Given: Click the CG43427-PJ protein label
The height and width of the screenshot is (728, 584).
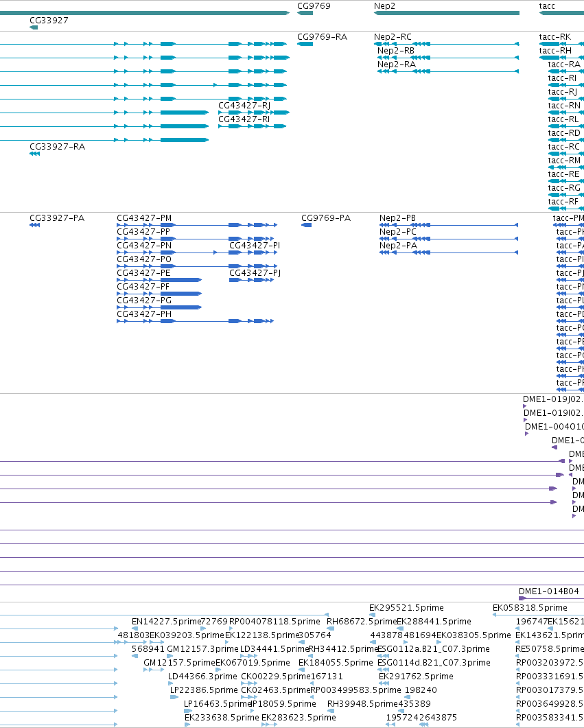Looking at the screenshot, I should [x=255, y=272].
